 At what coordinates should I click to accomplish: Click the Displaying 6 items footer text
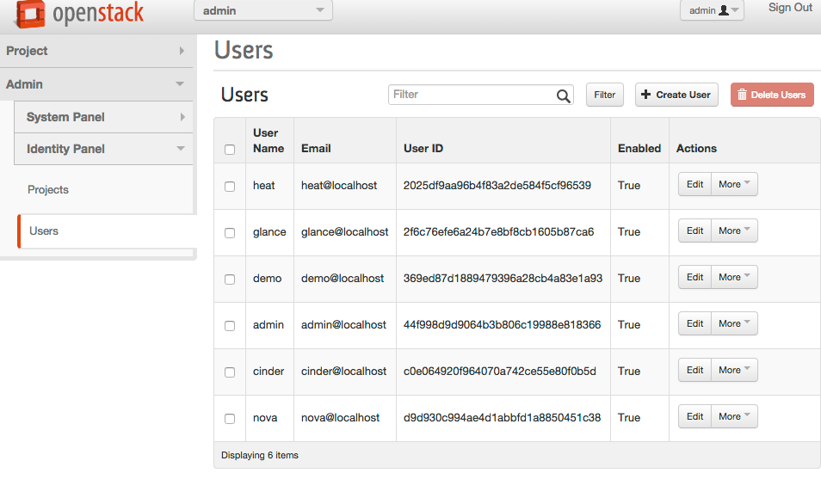point(260,455)
